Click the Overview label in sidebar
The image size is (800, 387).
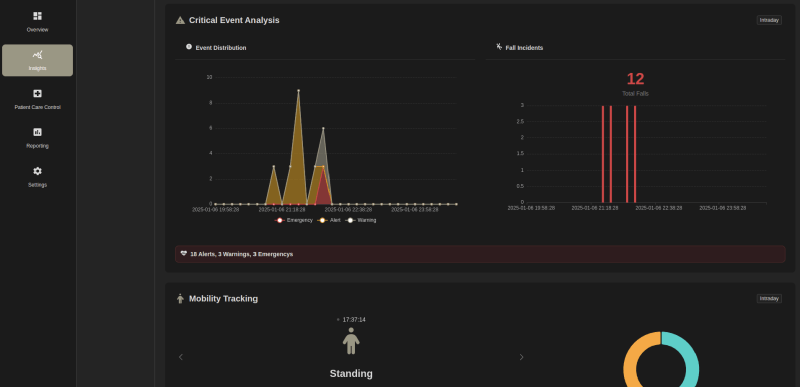point(37,30)
